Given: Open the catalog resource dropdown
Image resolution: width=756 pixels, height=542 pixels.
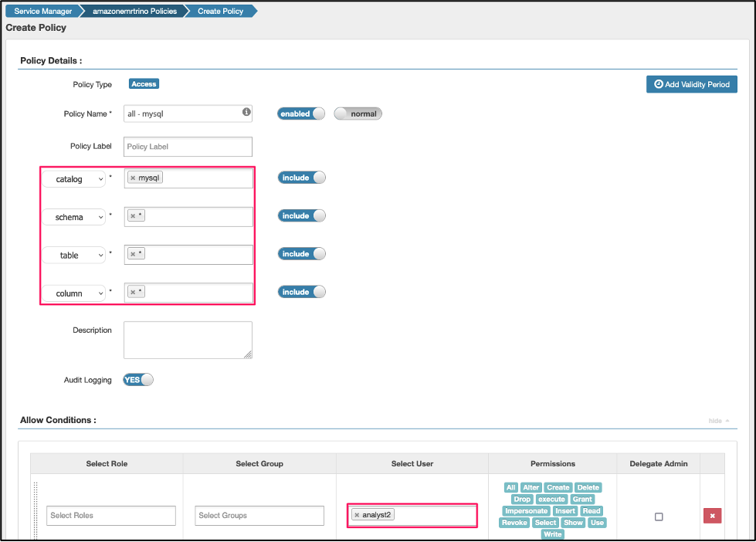Looking at the screenshot, I should [x=74, y=179].
